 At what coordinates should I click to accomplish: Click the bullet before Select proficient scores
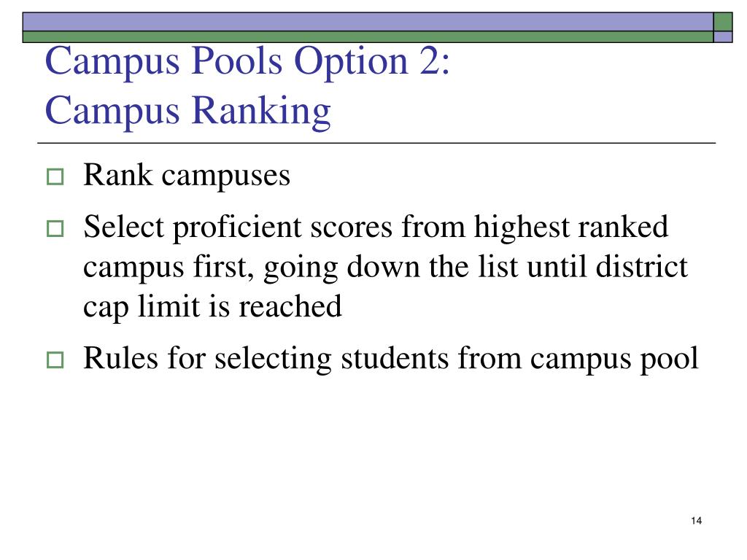point(55,229)
